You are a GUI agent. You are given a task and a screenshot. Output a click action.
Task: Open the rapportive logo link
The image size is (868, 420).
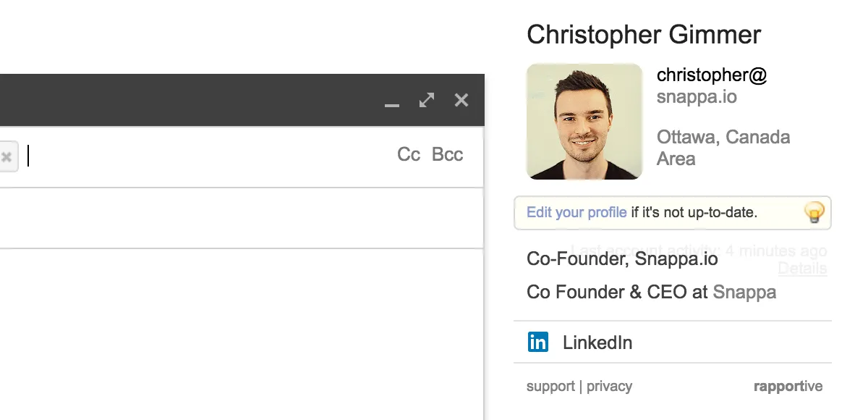[788, 386]
